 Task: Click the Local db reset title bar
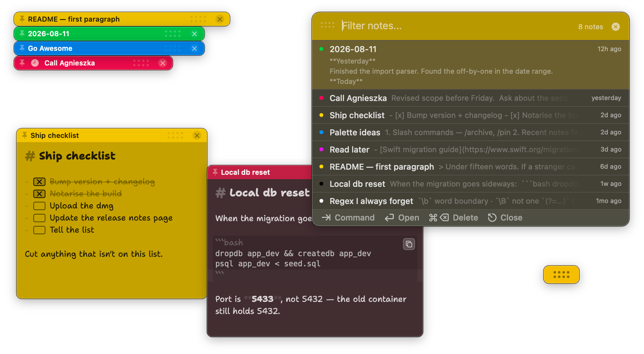pyautogui.click(x=260, y=172)
